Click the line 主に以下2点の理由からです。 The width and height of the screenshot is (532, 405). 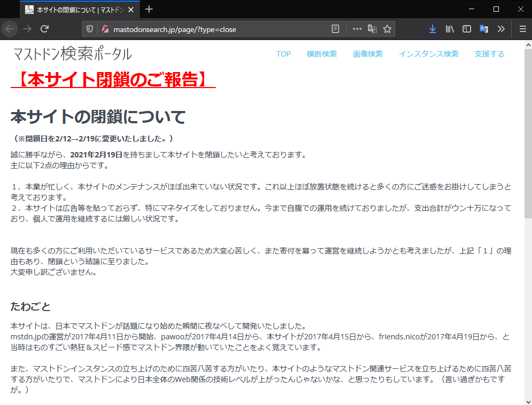click(59, 165)
